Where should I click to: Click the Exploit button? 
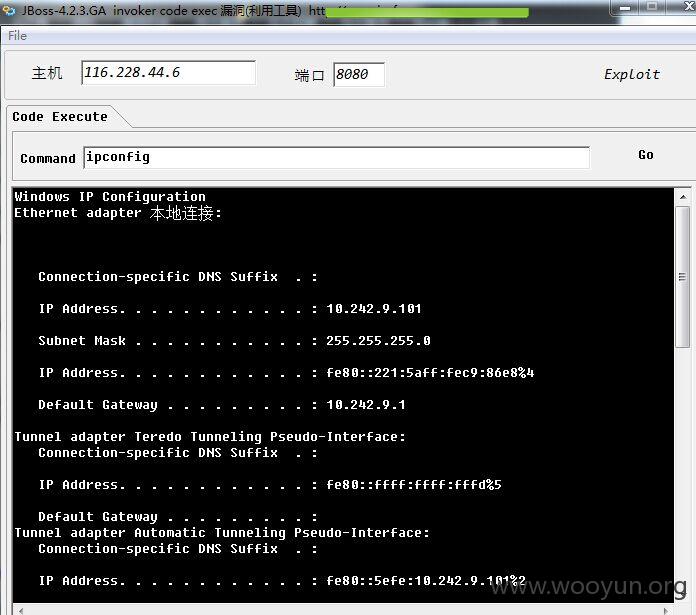click(632, 74)
